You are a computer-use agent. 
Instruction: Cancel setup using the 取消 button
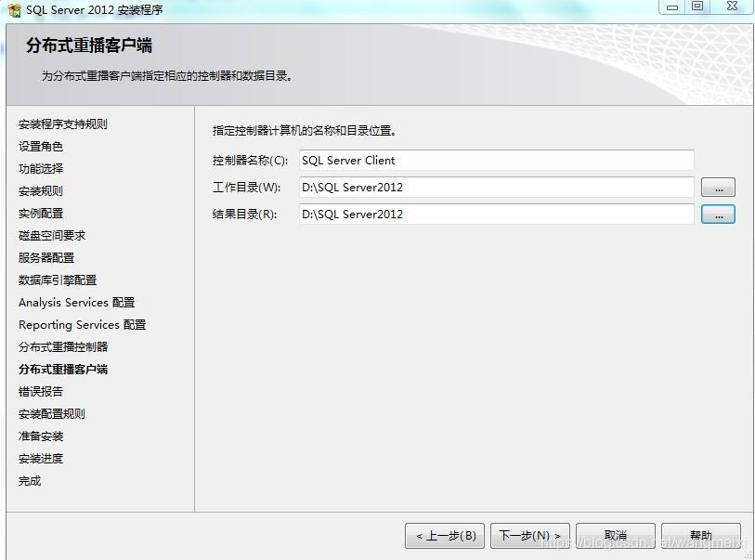click(616, 536)
